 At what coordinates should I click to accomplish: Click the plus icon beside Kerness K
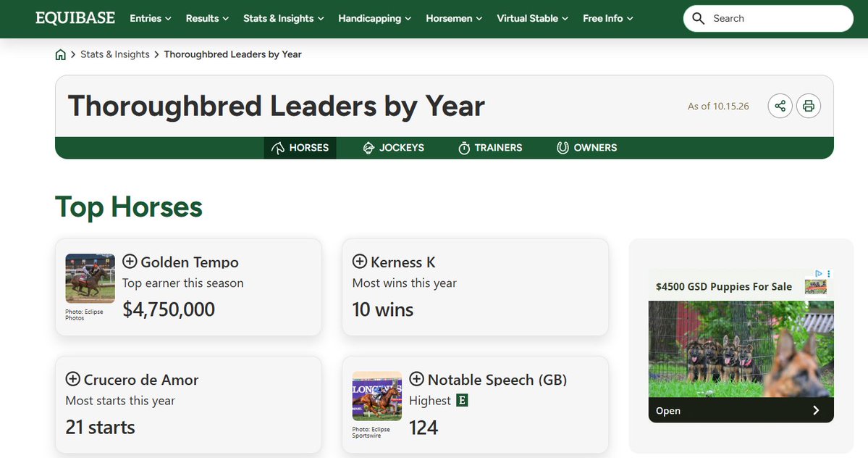click(360, 262)
